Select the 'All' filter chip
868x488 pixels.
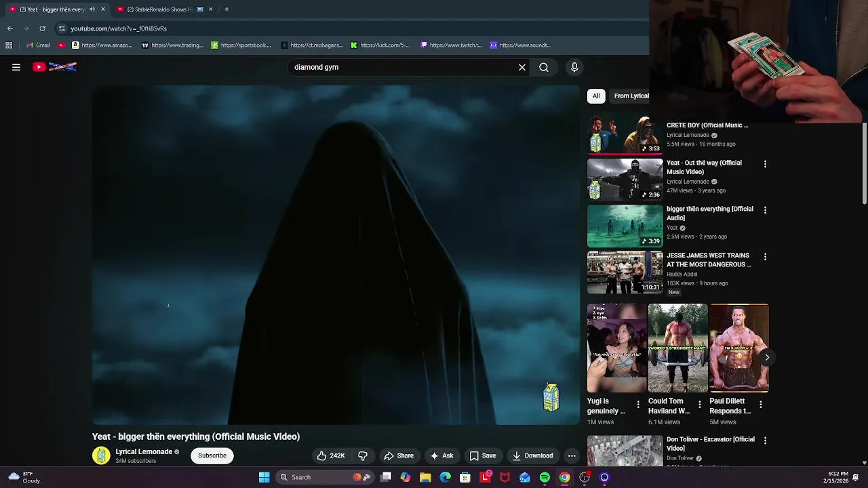click(596, 96)
